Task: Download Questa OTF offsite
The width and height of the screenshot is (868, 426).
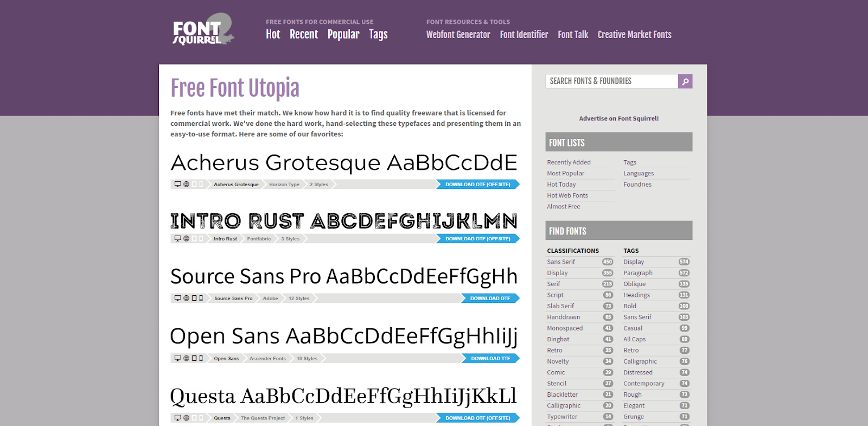Action: click(477, 418)
